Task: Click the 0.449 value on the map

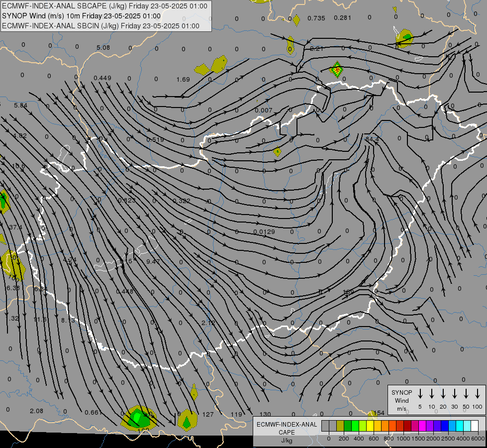Action: tap(102, 78)
